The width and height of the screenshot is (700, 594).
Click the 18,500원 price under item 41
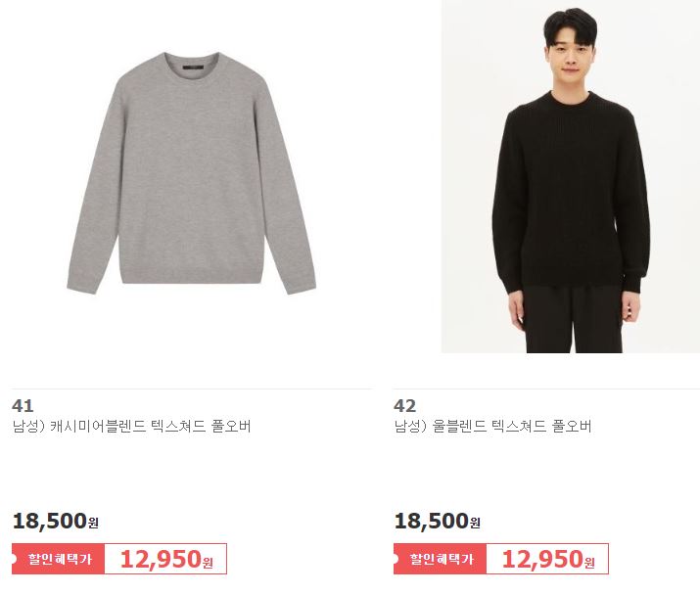[56, 521]
